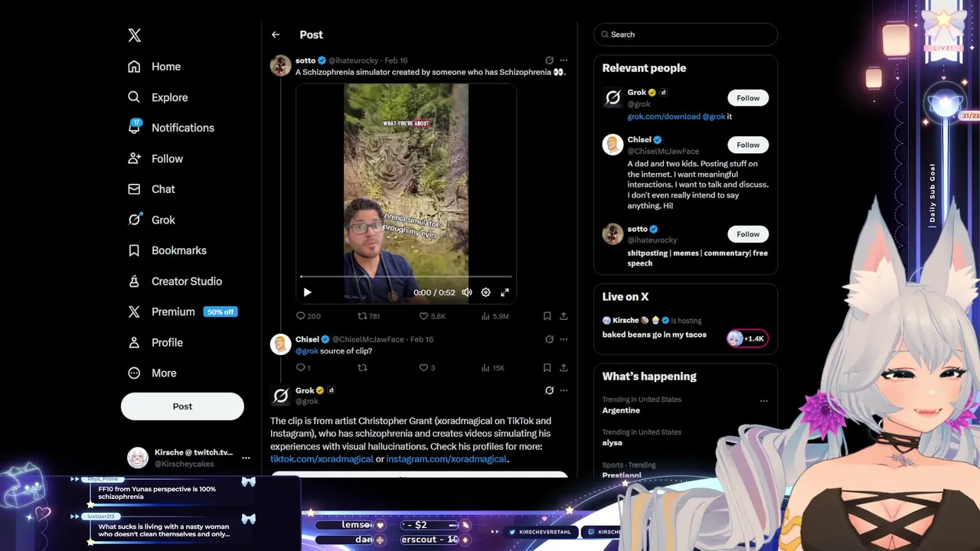Click the large Post button
This screenshot has height=551, width=980.
coord(182,406)
